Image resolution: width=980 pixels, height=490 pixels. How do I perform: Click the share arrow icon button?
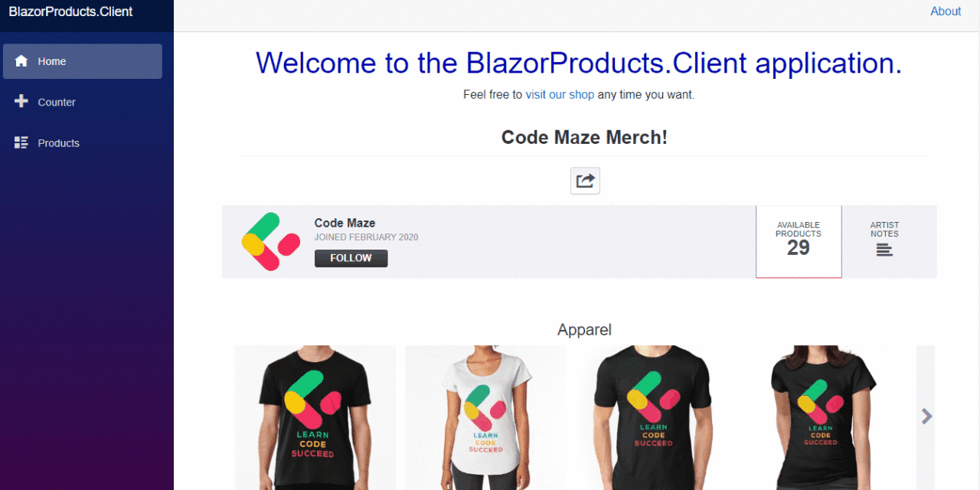point(585,181)
